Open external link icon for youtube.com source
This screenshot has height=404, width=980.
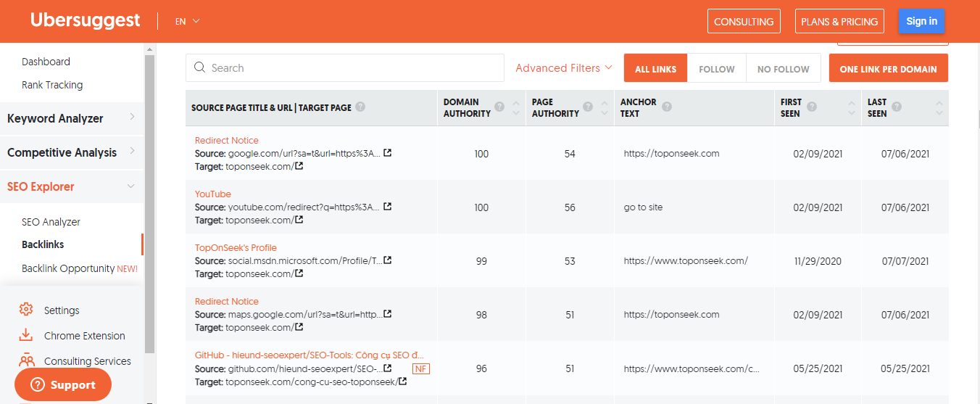(388, 207)
